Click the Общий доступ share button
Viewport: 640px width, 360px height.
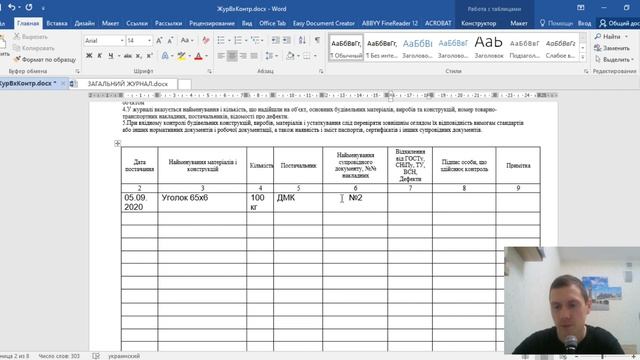[x=619, y=23]
